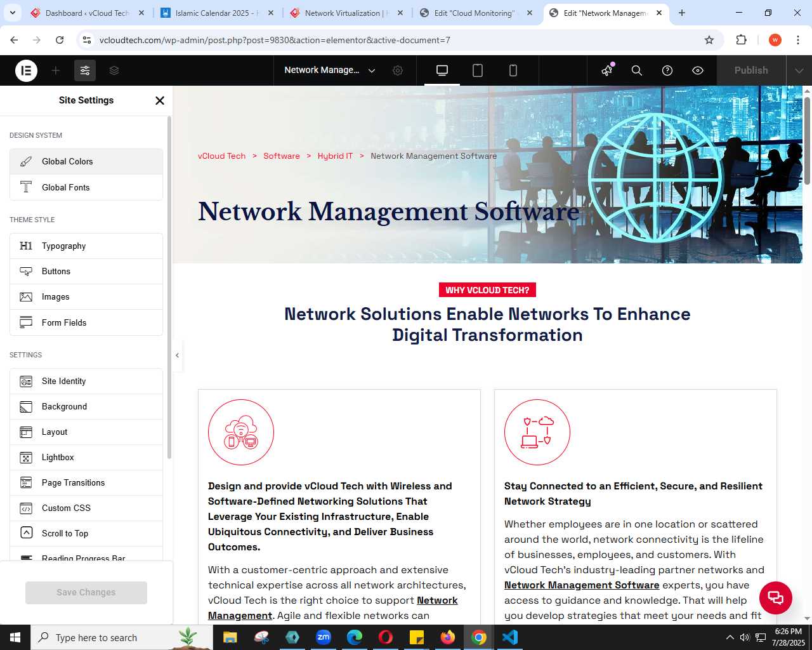The height and width of the screenshot is (650, 812).
Task: Open a new browser tab
Action: (x=682, y=13)
